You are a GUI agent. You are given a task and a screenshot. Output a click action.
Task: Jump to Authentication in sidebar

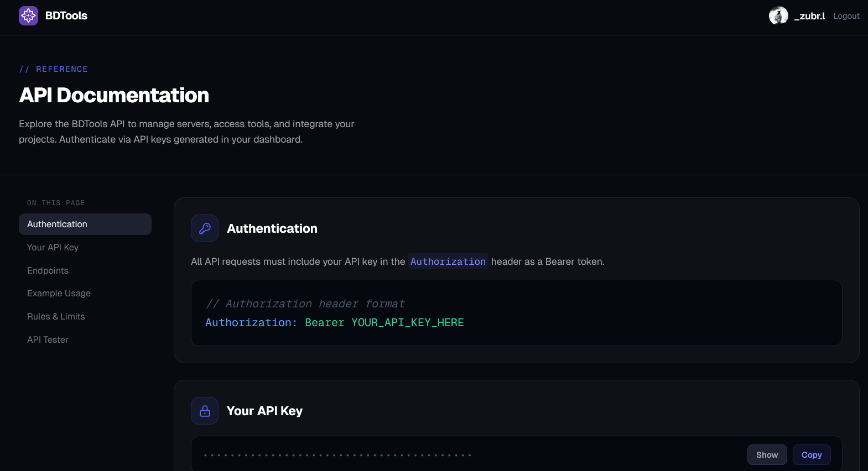(85, 224)
